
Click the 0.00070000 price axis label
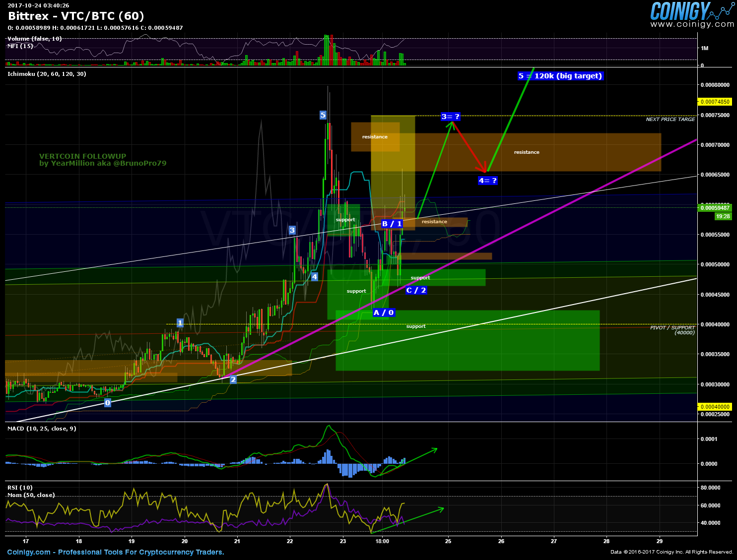(x=715, y=145)
